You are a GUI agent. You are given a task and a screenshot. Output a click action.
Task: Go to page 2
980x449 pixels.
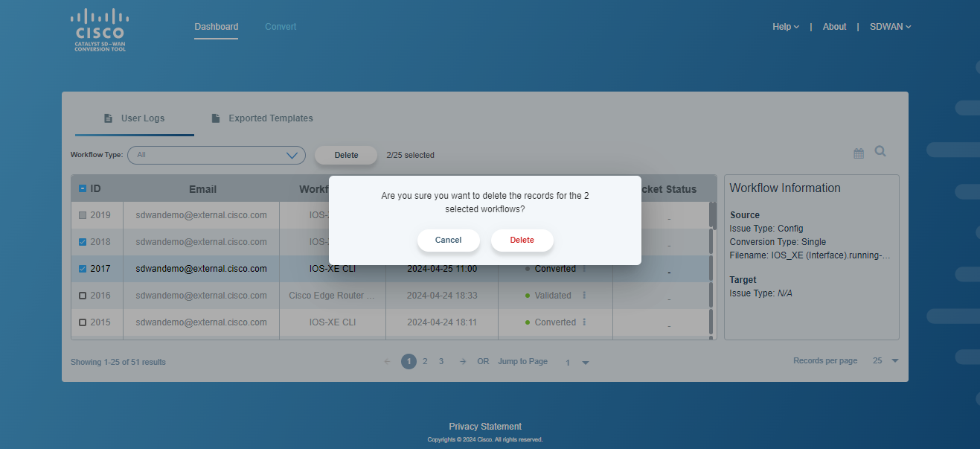click(425, 361)
